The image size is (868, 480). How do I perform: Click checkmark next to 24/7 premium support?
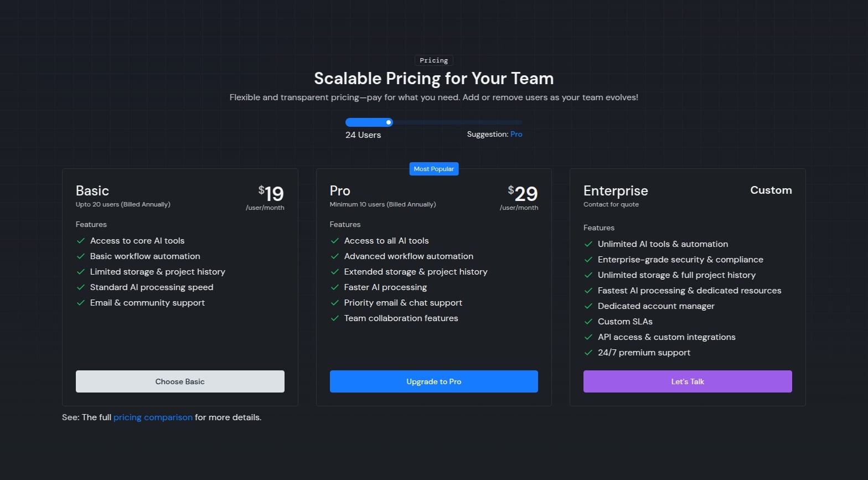588,353
